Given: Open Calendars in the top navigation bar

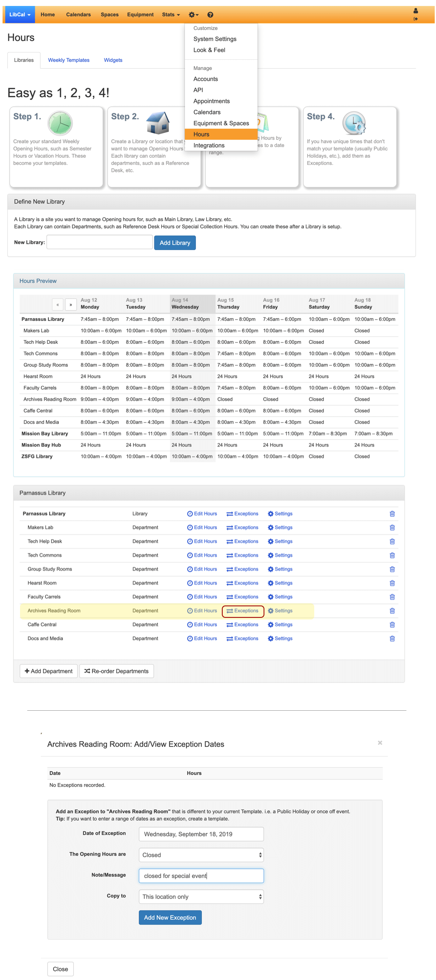Looking at the screenshot, I should click(x=78, y=14).
